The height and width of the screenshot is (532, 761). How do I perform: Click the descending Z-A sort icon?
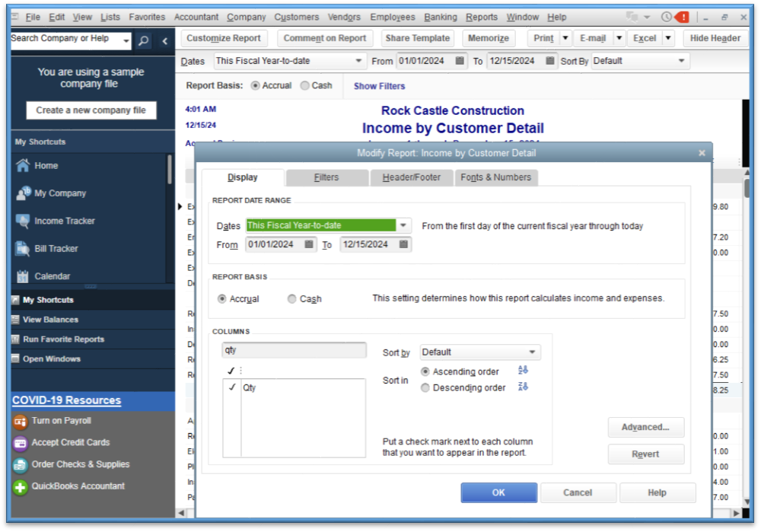(x=523, y=387)
